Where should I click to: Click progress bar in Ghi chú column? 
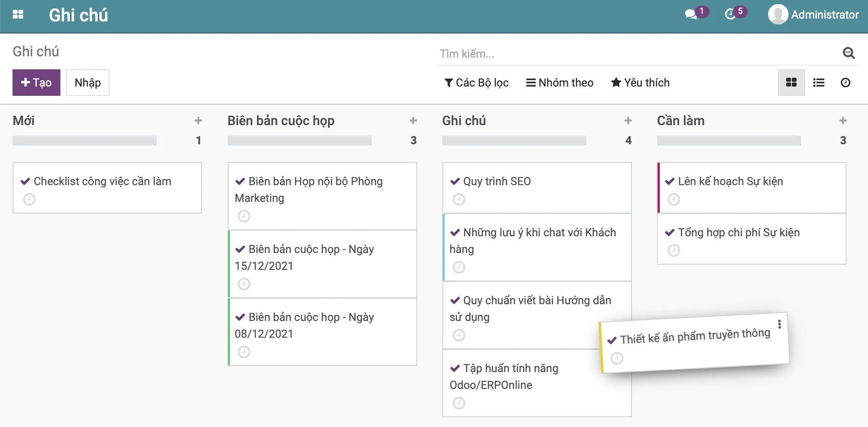pyautogui.click(x=514, y=140)
